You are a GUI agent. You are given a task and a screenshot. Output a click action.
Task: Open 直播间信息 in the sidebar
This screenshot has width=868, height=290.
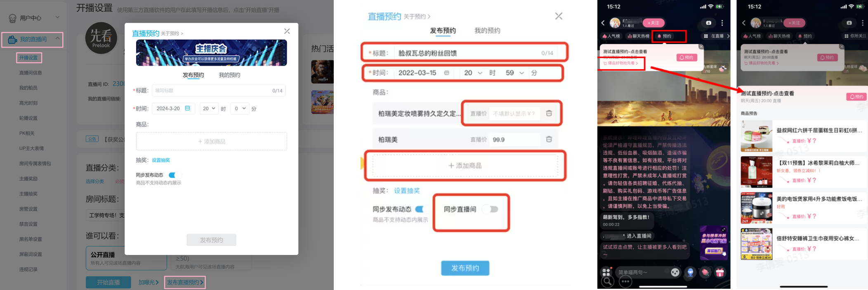[31, 73]
